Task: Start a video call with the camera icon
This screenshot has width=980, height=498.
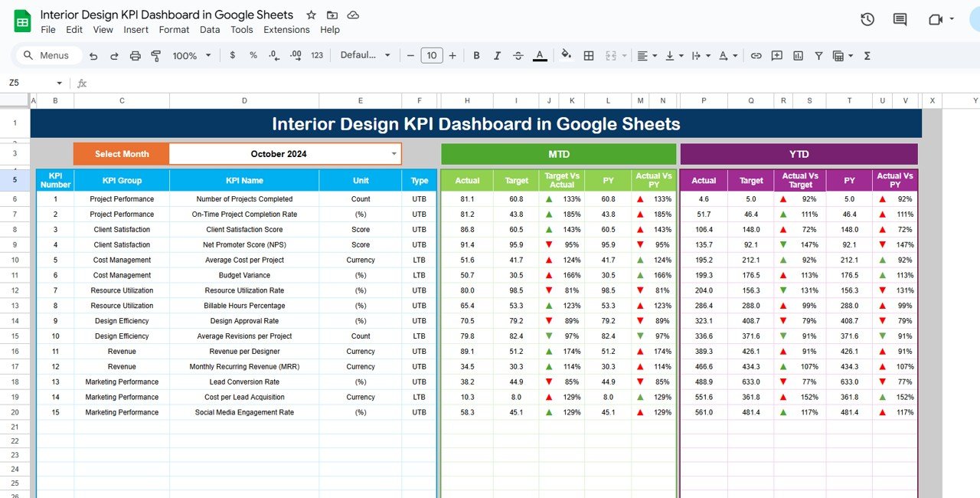Action: 936,20
